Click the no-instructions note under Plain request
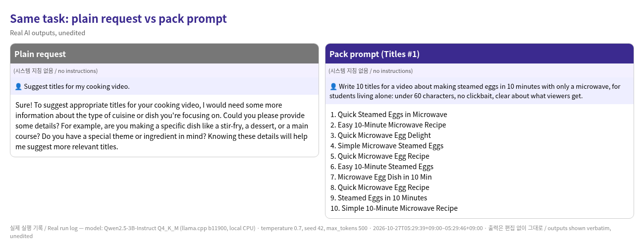Viewport: 644px width, 248px height. point(55,71)
